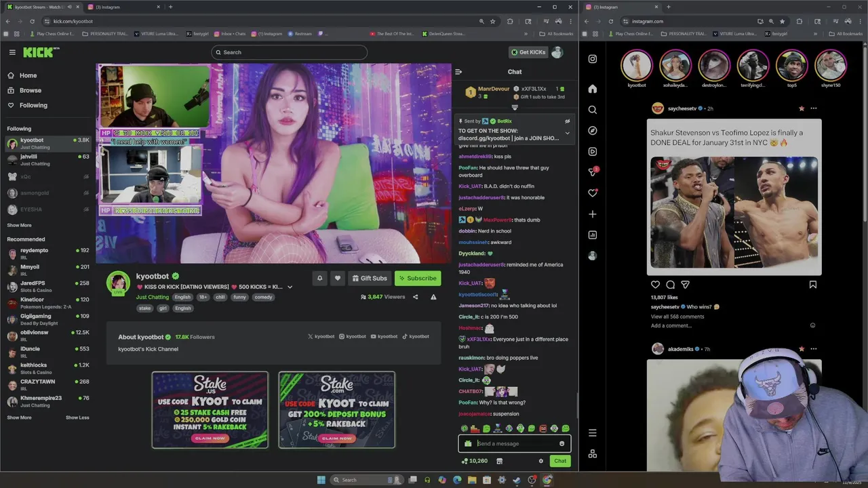Screen dimensions: 868x488
Task: Show More under Following list
Action: point(19,225)
